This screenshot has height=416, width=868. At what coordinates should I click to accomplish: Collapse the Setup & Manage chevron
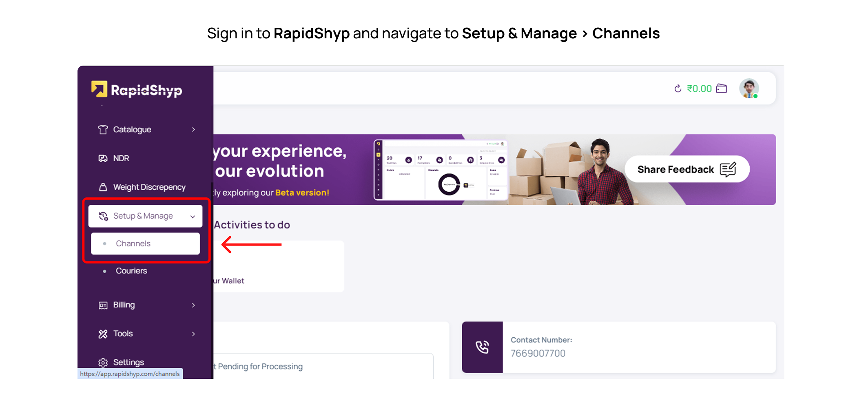pos(193,217)
